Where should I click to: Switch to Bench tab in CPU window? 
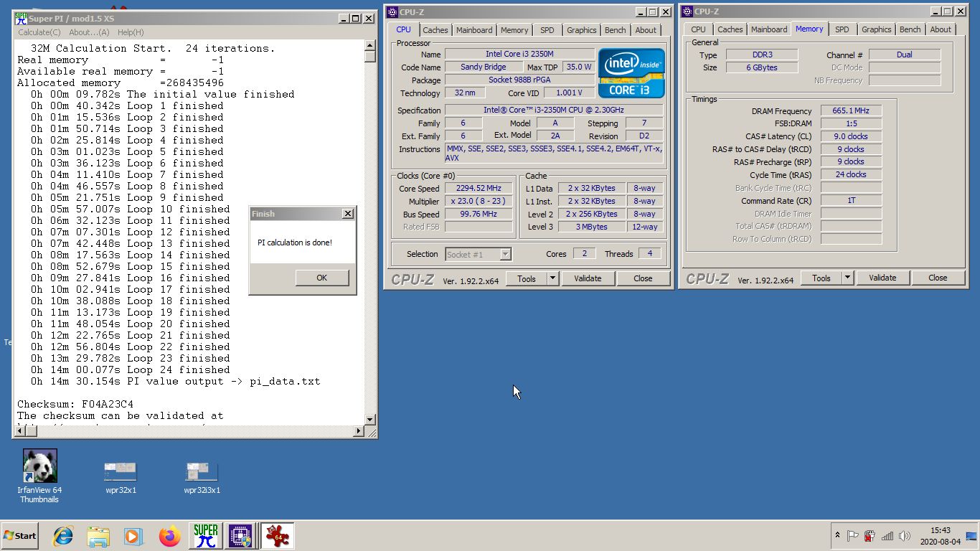(x=615, y=30)
